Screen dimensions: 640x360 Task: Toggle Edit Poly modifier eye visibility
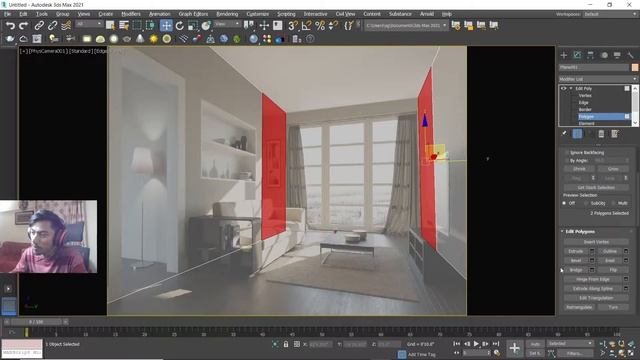(564, 89)
